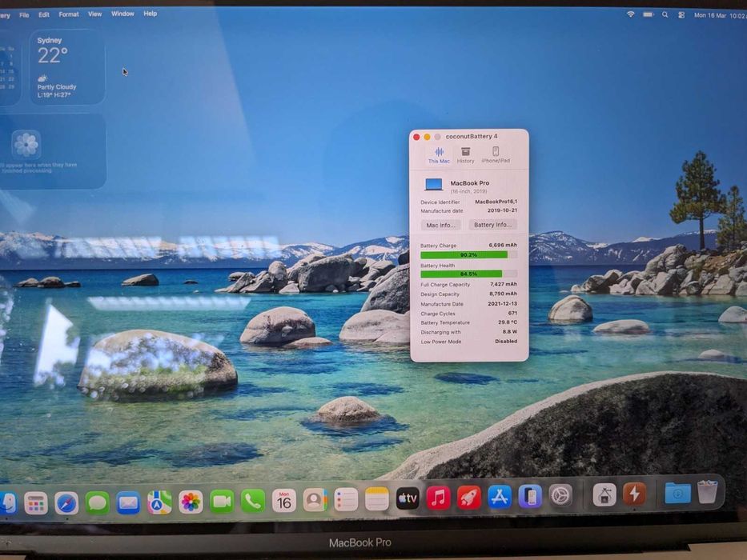Viewport: 747px width, 560px height.
Task: Open the History tab in coconutBattery
Action: [x=465, y=155]
